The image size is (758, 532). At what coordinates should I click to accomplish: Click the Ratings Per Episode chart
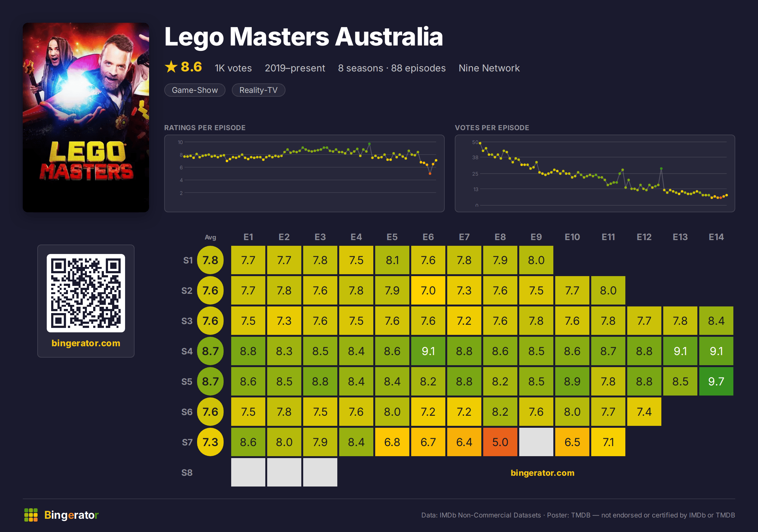click(304, 173)
